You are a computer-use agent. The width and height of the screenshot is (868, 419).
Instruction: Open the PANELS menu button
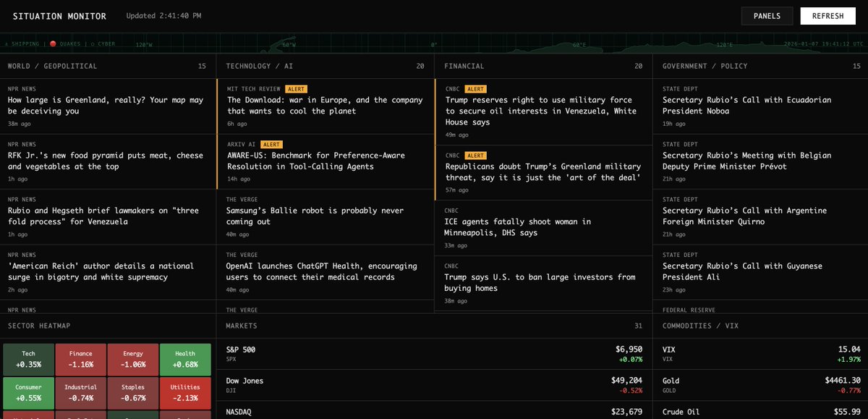coord(767,16)
